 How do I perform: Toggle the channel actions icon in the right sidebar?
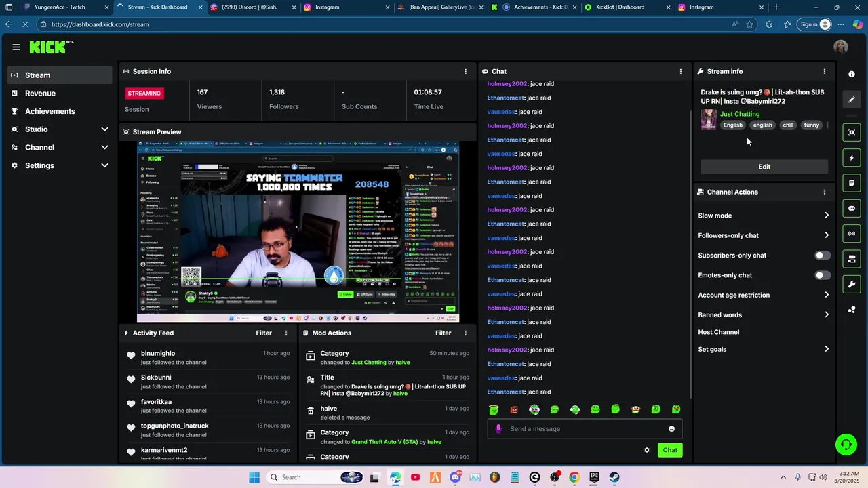[x=852, y=259]
